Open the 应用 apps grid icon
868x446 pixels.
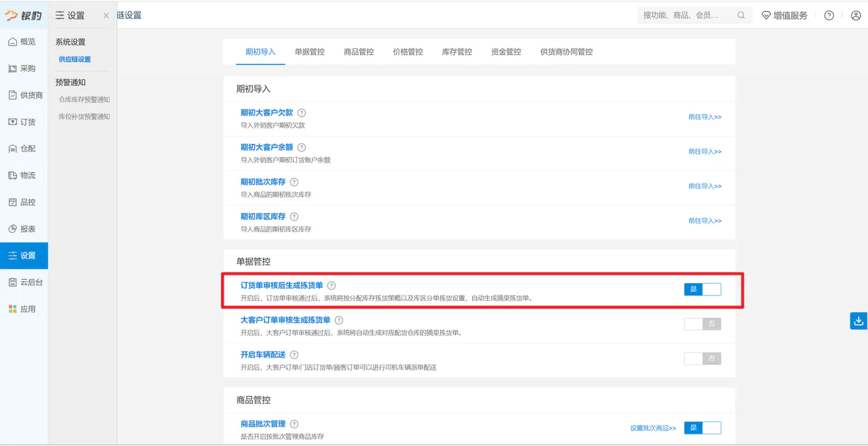13,309
